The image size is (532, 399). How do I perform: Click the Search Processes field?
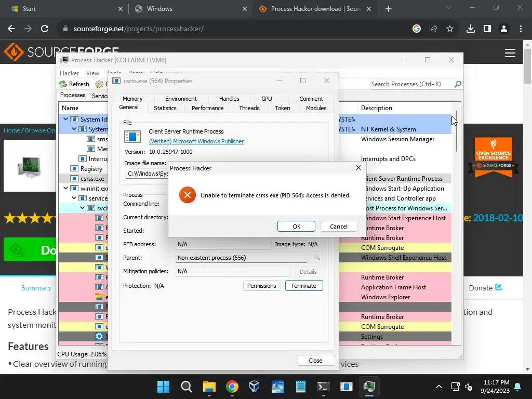coord(411,84)
